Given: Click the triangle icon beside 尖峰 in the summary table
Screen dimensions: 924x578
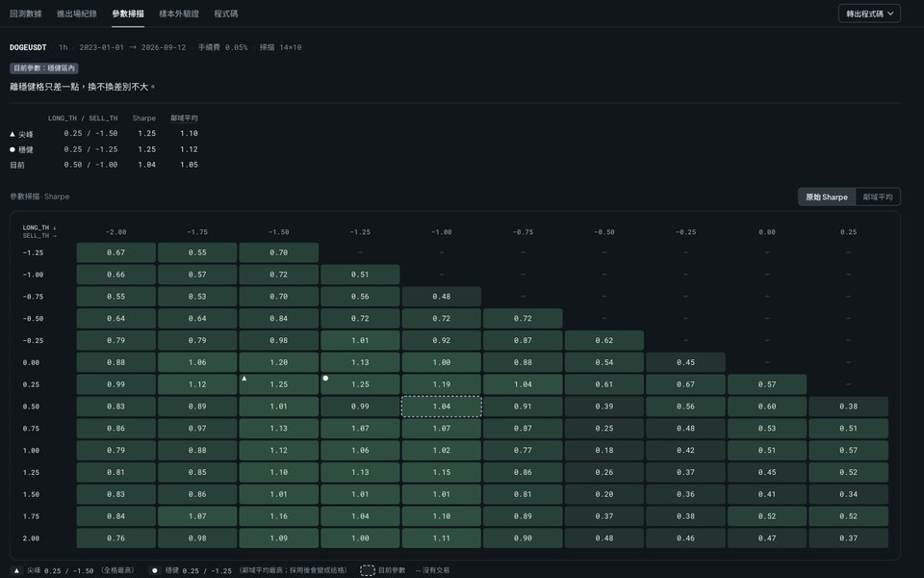Looking at the screenshot, I should pyautogui.click(x=13, y=134).
